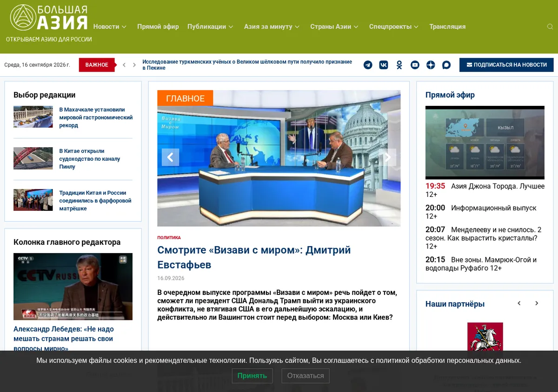Show previous slide in main carousel
This screenshot has height=392, width=558.
(170, 157)
